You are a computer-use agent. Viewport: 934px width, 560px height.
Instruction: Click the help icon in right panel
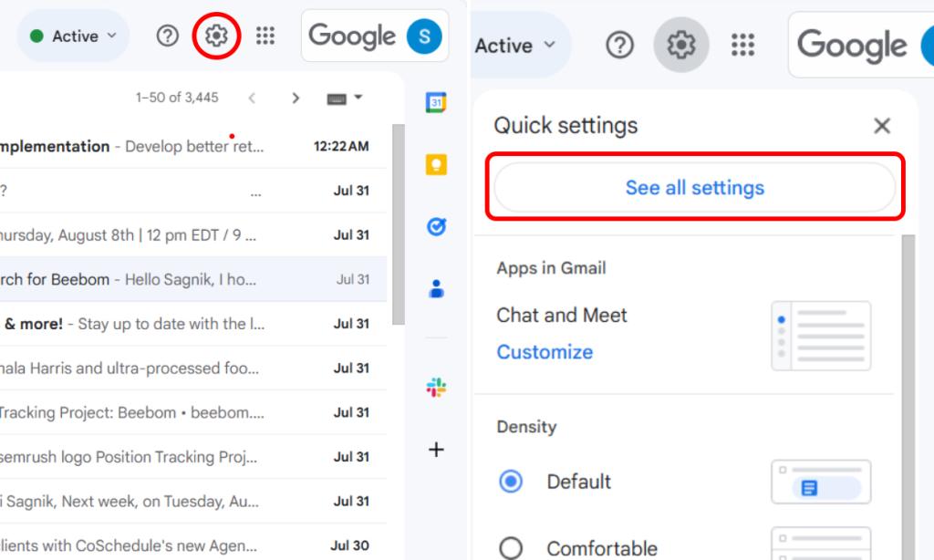point(619,45)
